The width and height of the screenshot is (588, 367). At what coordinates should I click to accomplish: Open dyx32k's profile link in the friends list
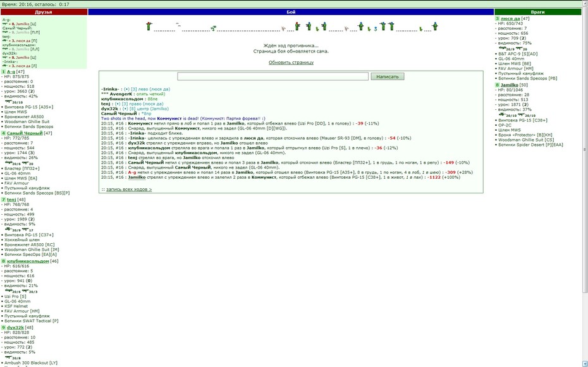click(x=15, y=327)
